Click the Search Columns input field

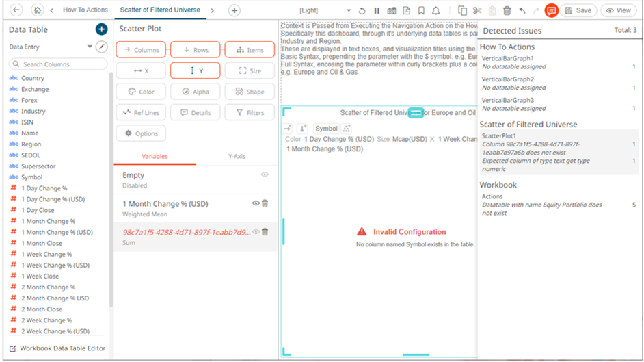point(59,64)
